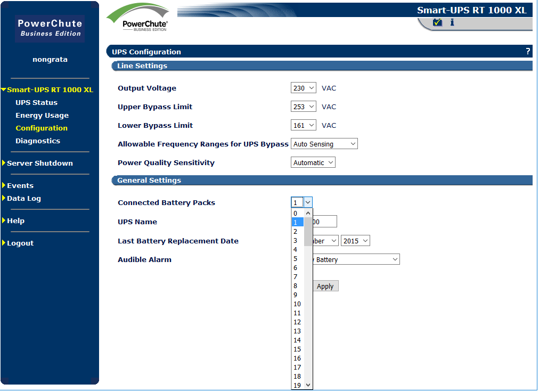The width and height of the screenshot is (539, 392).
Task: Select 7 battery packs in list
Action: (298, 276)
